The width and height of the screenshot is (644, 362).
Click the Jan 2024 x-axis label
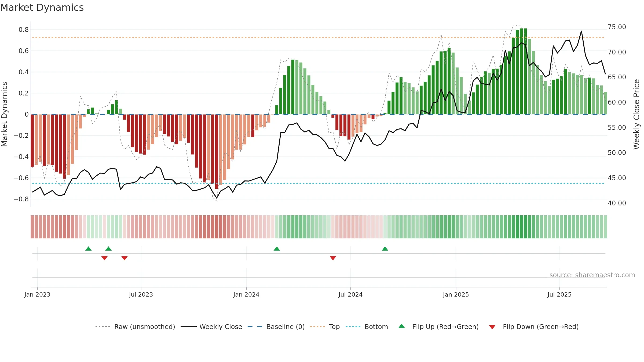point(246,294)
